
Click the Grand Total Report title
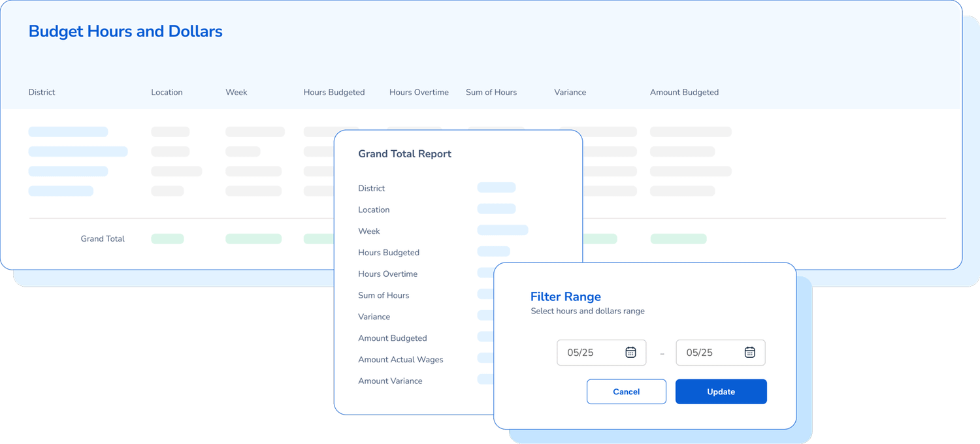(404, 154)
